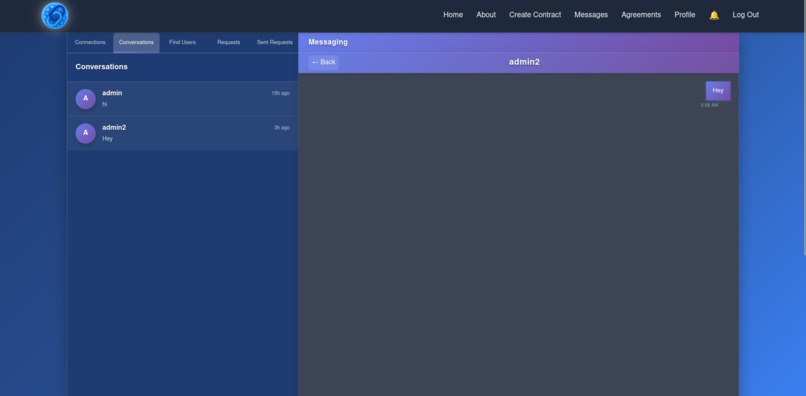Click the 'hi' message preview
The image size is (806, 396).
tap(105, 104)
